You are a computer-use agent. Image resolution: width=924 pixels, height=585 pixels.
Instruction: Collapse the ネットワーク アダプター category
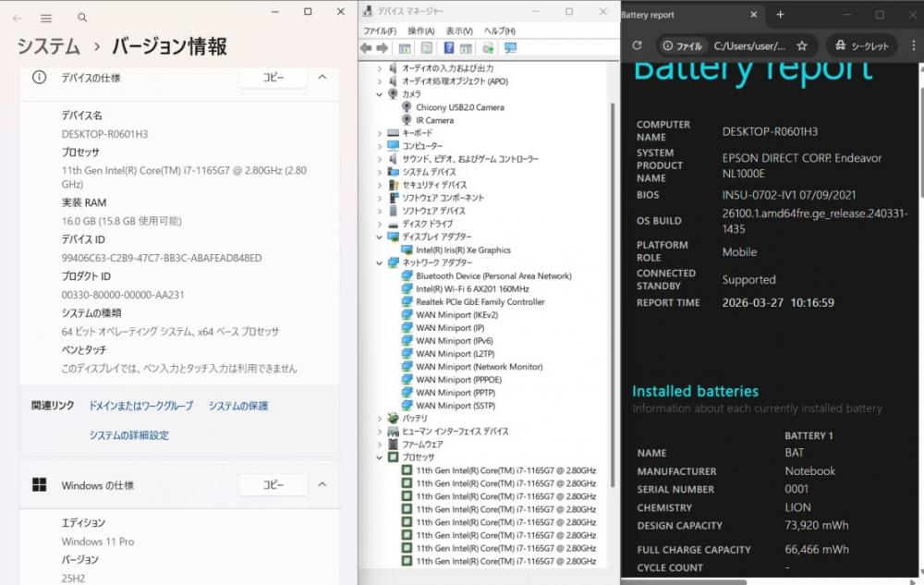pyautogui.click(x=380, y=262)
